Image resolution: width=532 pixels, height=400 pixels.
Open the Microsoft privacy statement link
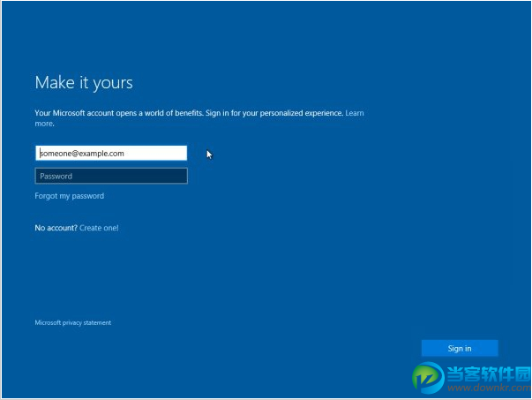(x=73, y=322)
